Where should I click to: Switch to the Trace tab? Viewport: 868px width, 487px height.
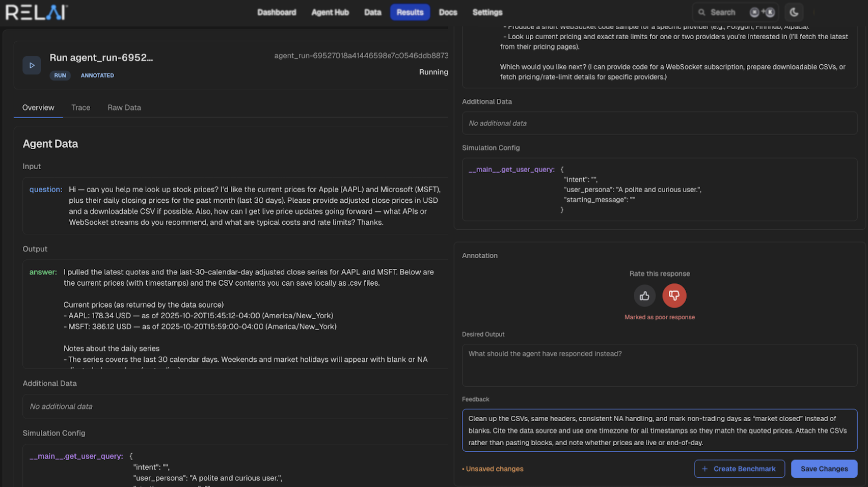80,107
